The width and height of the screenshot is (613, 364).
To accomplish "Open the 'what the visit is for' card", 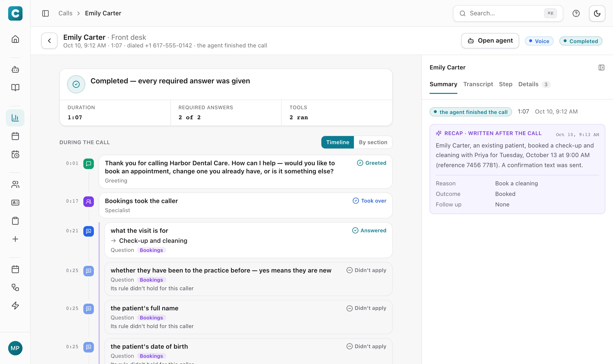I will click(248, 240).
